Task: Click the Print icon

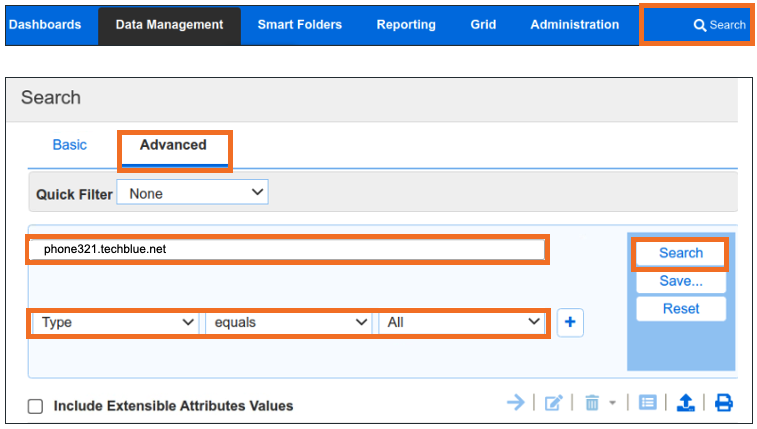Action: click(x=723, y=402)
